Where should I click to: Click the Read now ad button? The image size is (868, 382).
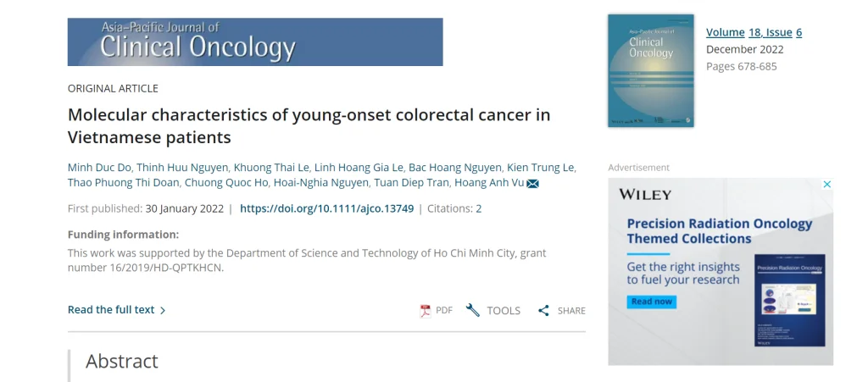click(651, 302)
